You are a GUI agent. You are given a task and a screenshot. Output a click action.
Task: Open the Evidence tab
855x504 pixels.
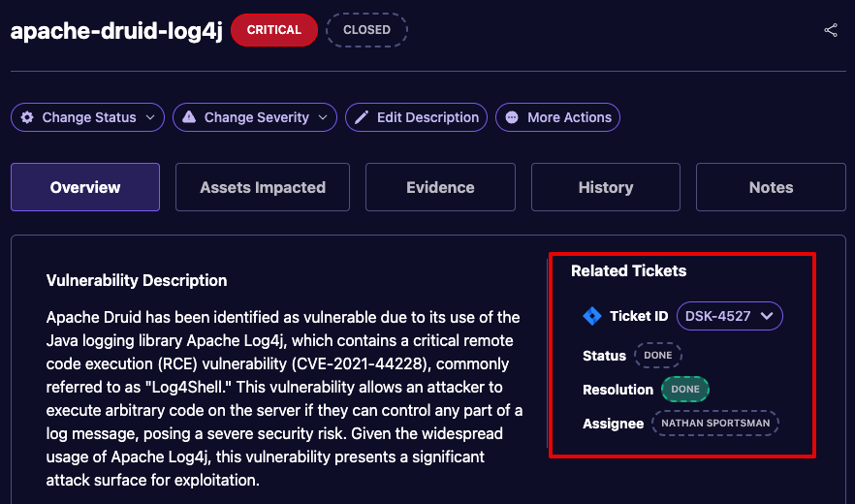click(440, 187)
